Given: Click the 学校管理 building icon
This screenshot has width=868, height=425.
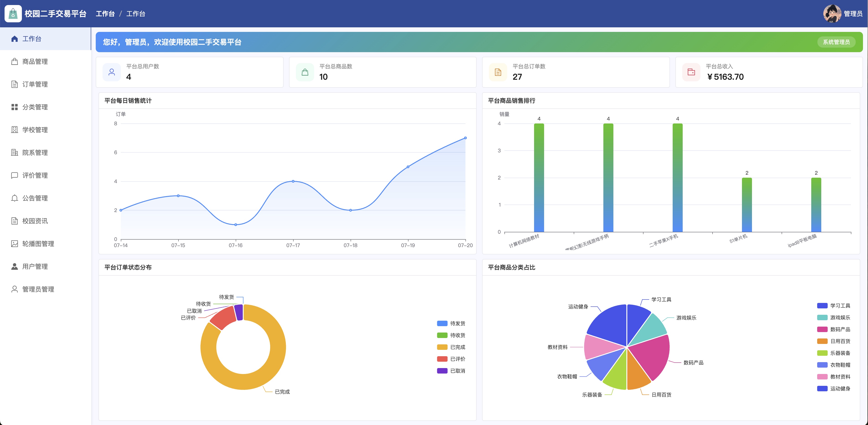Looking at the screenshot, I should coord(15,130).
